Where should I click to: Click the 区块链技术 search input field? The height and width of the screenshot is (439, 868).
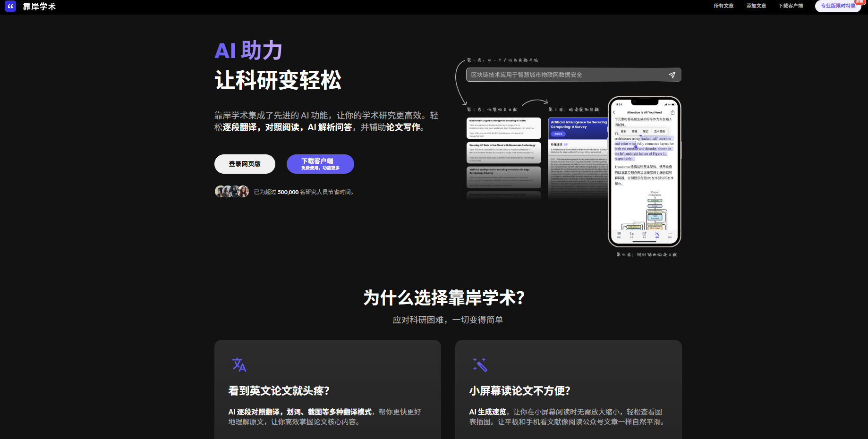pyautogui.click(x=573, y=75)
